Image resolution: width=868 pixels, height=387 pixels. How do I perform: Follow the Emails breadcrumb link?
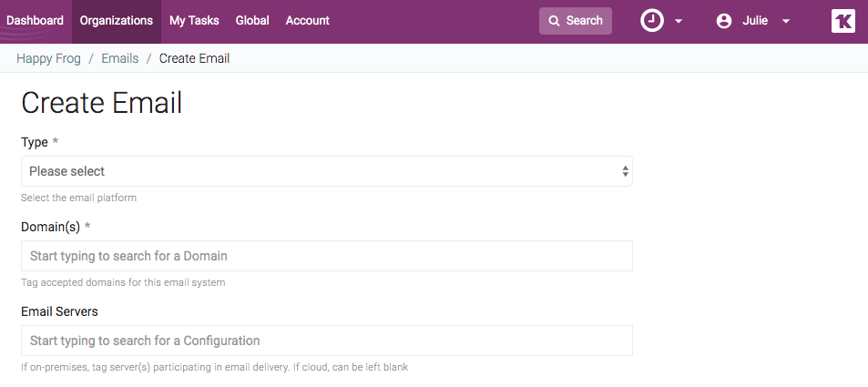click(x=120, y=58)
